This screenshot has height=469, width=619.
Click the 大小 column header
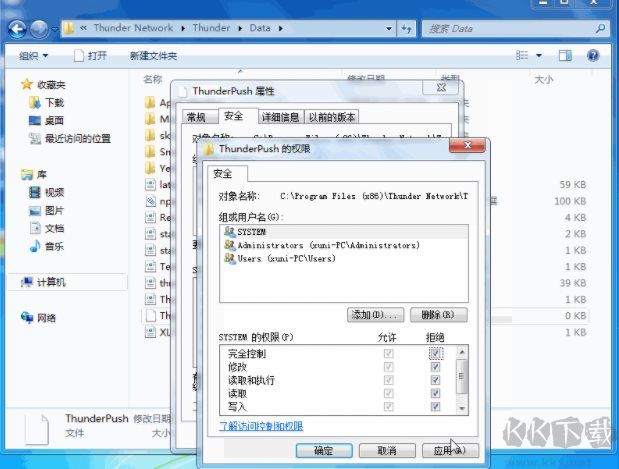pyautogui.click(x=544, y=79)
